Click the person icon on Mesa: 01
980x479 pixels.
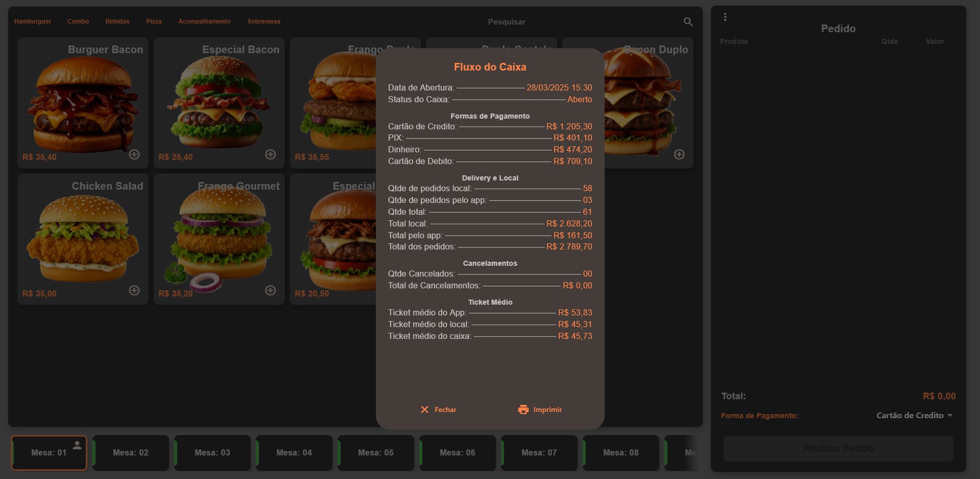point(77,445)
